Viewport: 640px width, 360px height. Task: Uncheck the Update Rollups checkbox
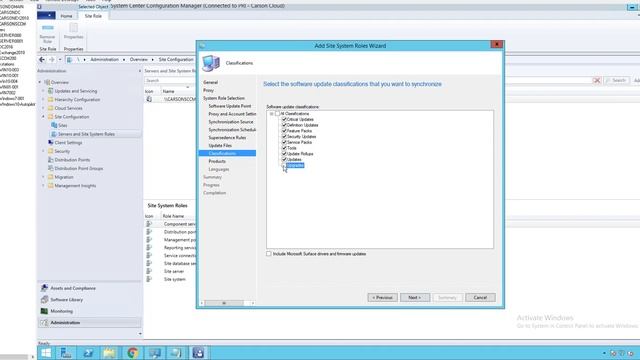pyautogui.click(x=284, y=153)
